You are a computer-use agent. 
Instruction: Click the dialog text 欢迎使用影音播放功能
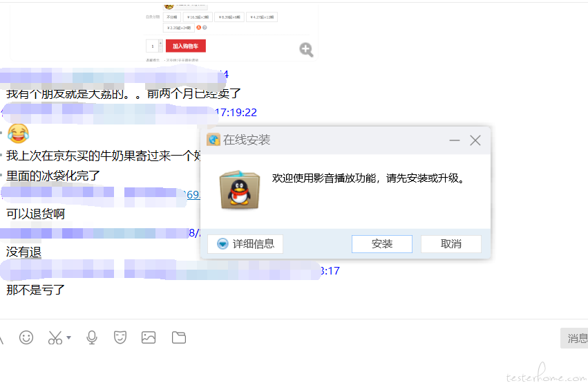point(324,178)
